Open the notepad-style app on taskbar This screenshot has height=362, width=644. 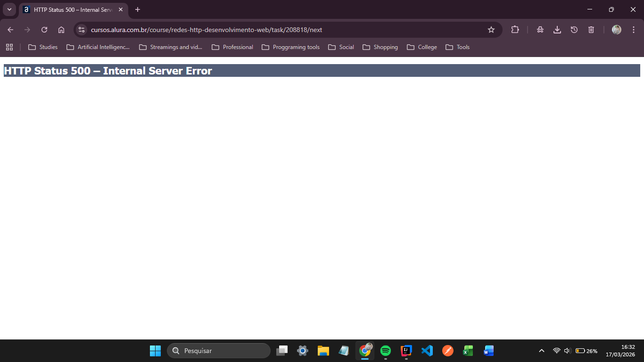pyautogui.click(x=344, y=351)
